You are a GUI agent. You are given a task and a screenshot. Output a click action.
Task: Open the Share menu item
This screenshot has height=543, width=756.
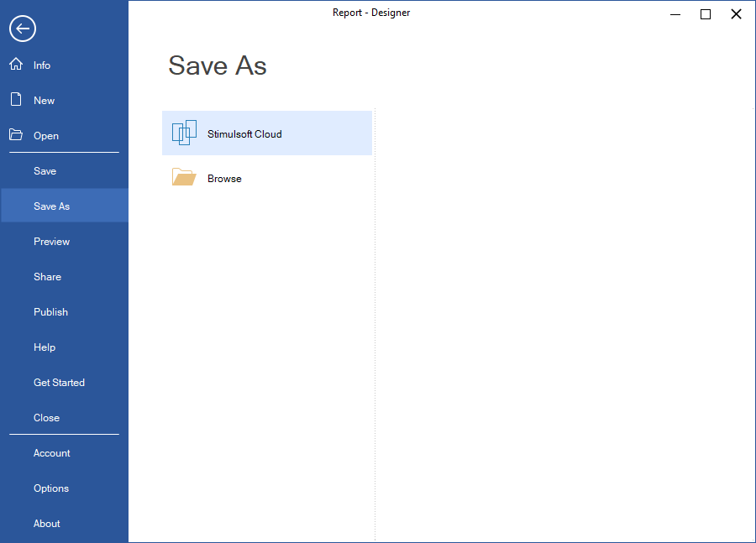click(x=47, y=276)
